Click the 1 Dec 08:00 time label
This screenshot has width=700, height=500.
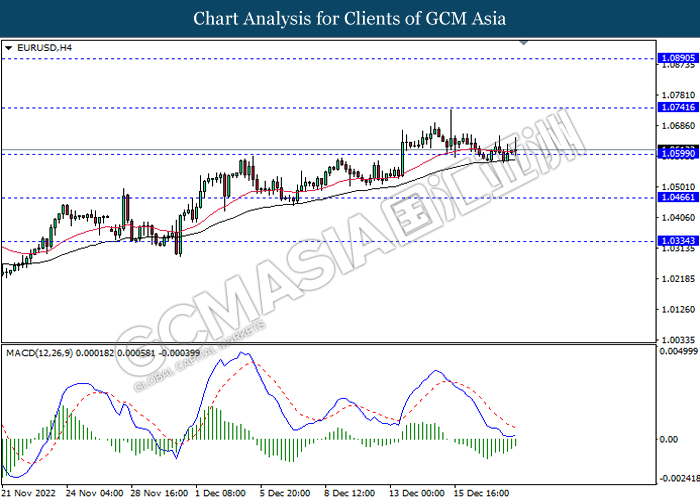tap(221, 493)
